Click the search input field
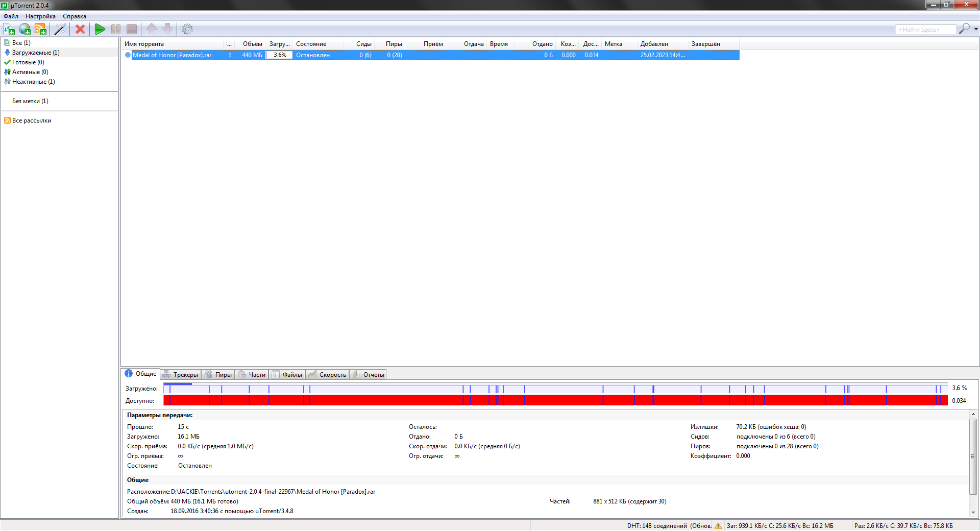The image size is (980, 531). tap(925, 30)
